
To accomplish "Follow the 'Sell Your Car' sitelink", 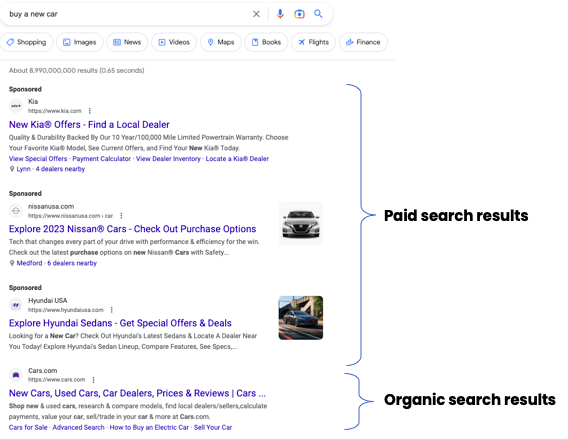I will pos(213,427).
